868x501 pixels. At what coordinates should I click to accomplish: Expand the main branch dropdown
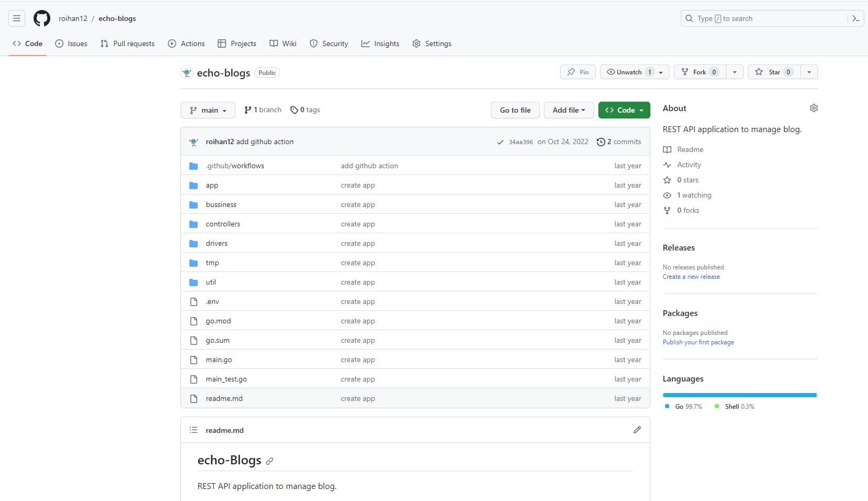pyautogui.click(x=208, y=110)
